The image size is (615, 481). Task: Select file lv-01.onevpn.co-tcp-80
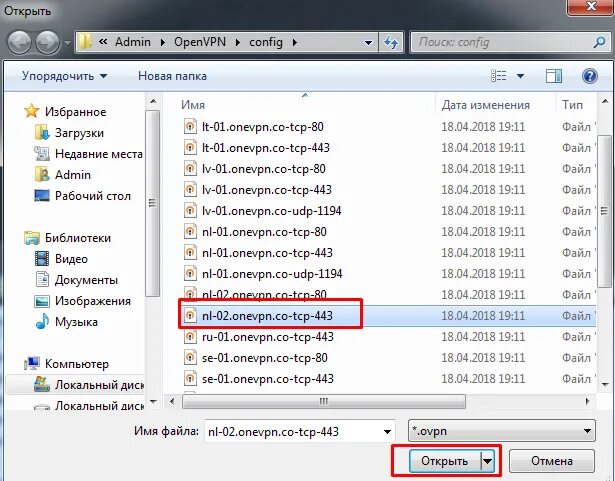(264, 169)
